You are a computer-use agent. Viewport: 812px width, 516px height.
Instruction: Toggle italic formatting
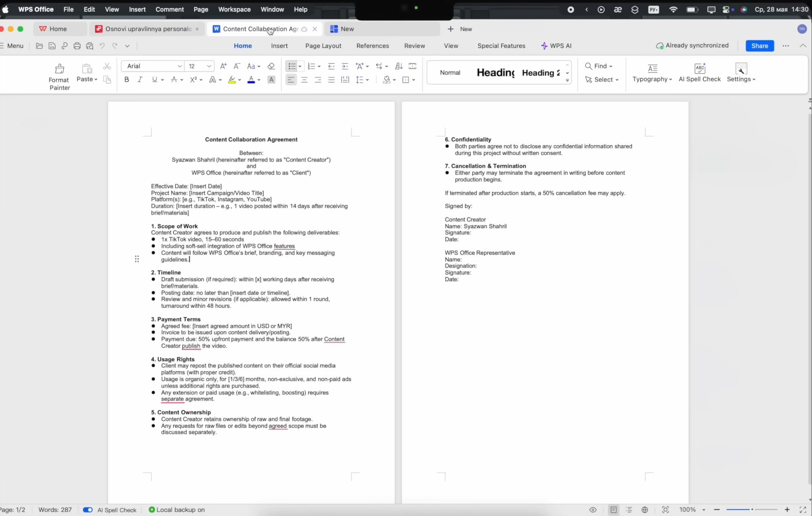(x=140, y=79)
